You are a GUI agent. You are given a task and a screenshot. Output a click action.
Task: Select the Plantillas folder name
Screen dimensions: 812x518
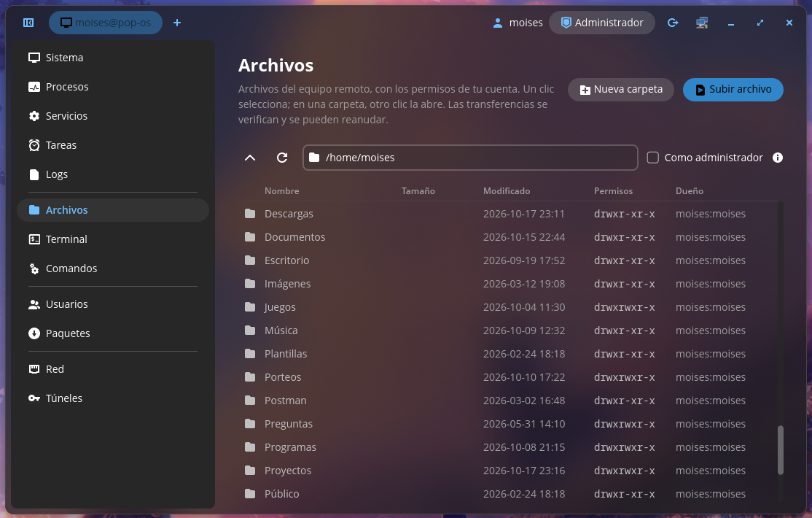pyautogui.click(x=286, y=354)
